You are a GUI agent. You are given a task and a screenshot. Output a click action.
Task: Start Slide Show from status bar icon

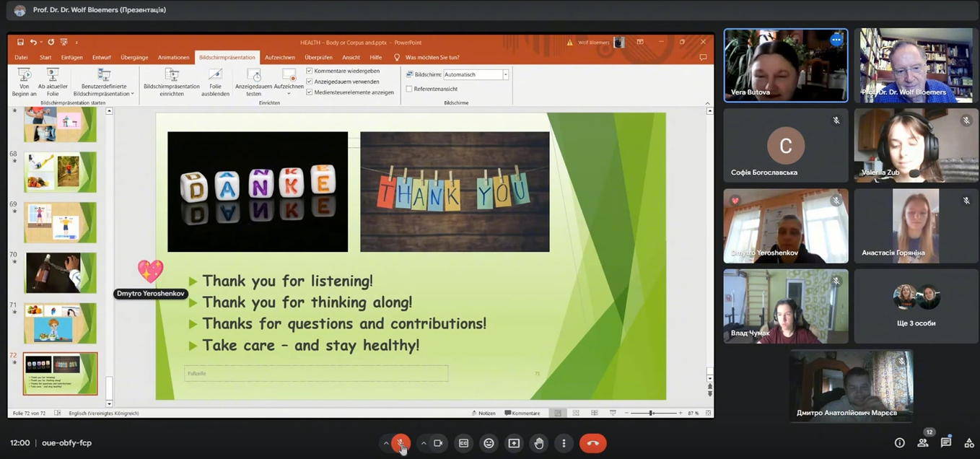(x=613, y=414)
